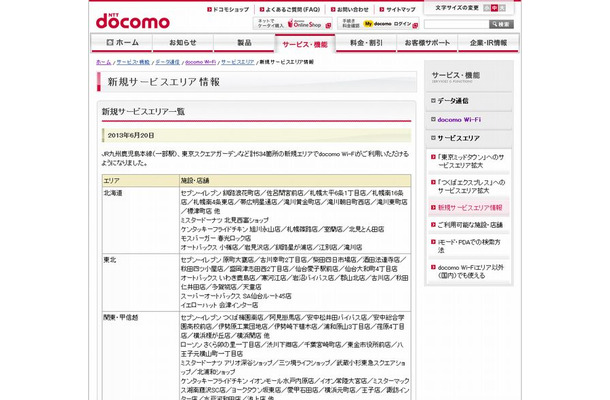Click イエローハット 会津インター店 text

click(219, 305)
